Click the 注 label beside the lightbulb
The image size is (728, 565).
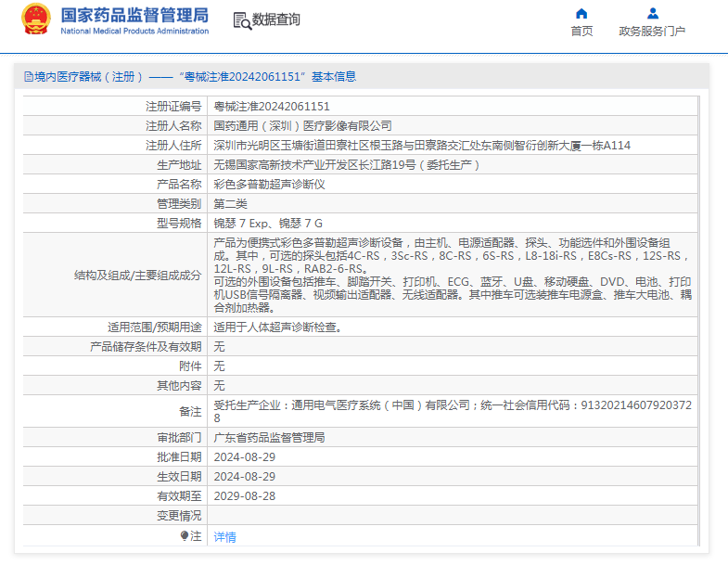[196, 536]
